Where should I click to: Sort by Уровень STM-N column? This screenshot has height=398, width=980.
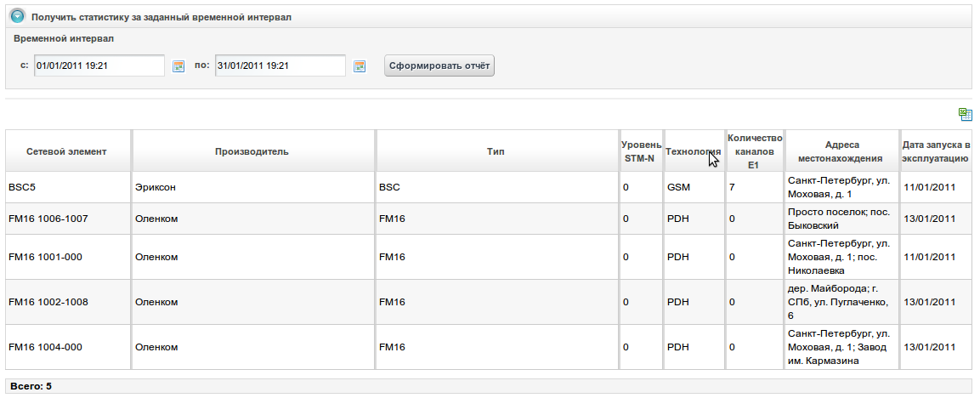point(640,151)
